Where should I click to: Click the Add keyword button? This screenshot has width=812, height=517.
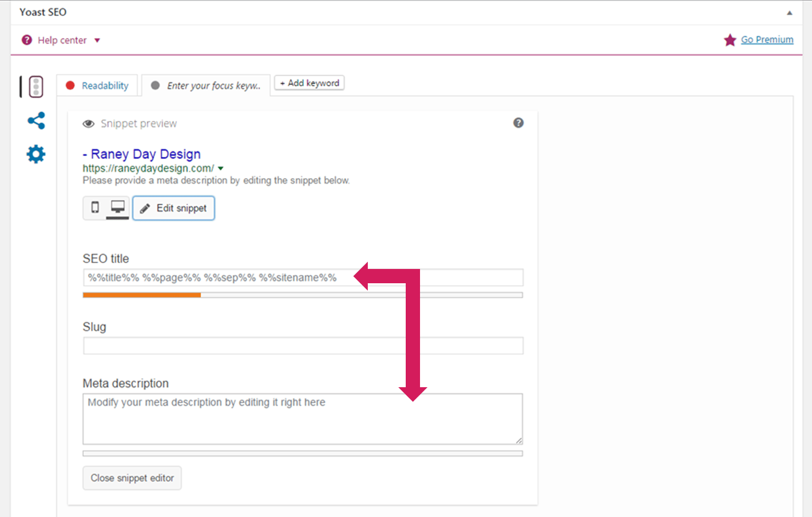click(x=310, y=83)
